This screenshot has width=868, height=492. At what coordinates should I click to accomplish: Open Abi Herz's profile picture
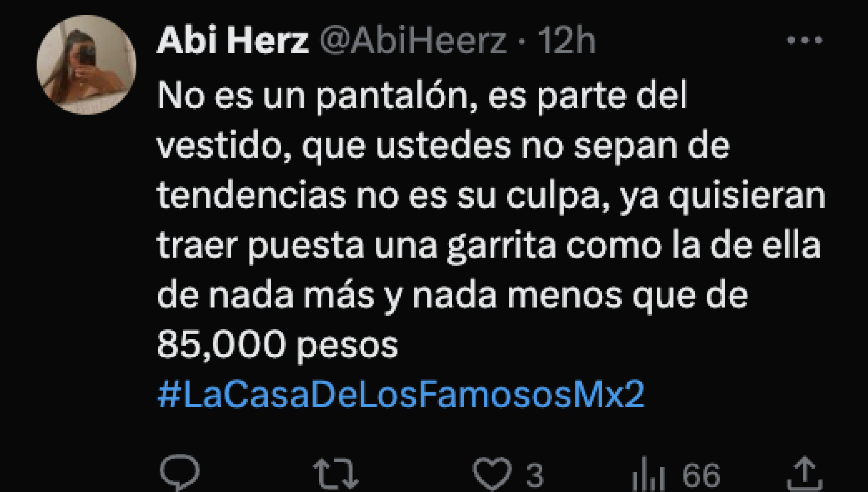click(86, 65)
